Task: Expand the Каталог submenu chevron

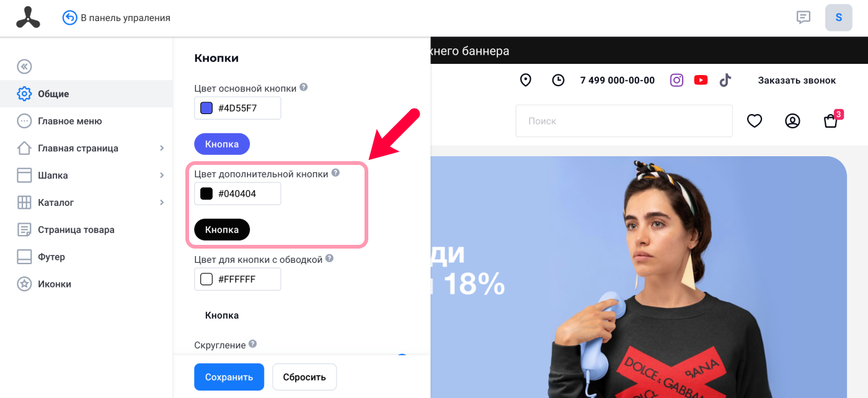Action: click(162, 202)
